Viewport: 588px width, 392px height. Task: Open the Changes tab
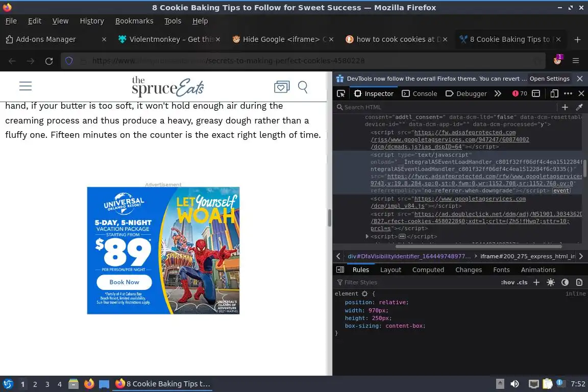coord(469,269)
